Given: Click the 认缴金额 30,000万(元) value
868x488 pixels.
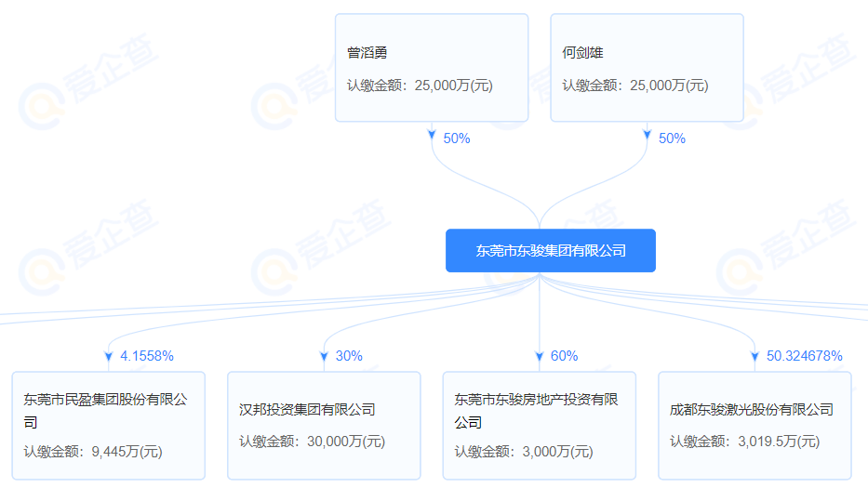Looking at the screenshot, I should 312,442.
